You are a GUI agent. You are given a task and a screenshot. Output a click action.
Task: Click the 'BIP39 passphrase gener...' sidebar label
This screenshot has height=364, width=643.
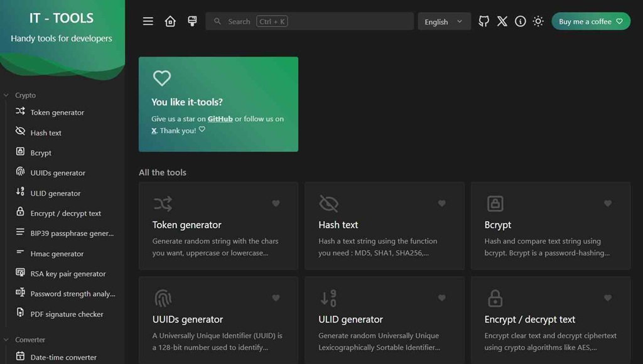[72, 233]
